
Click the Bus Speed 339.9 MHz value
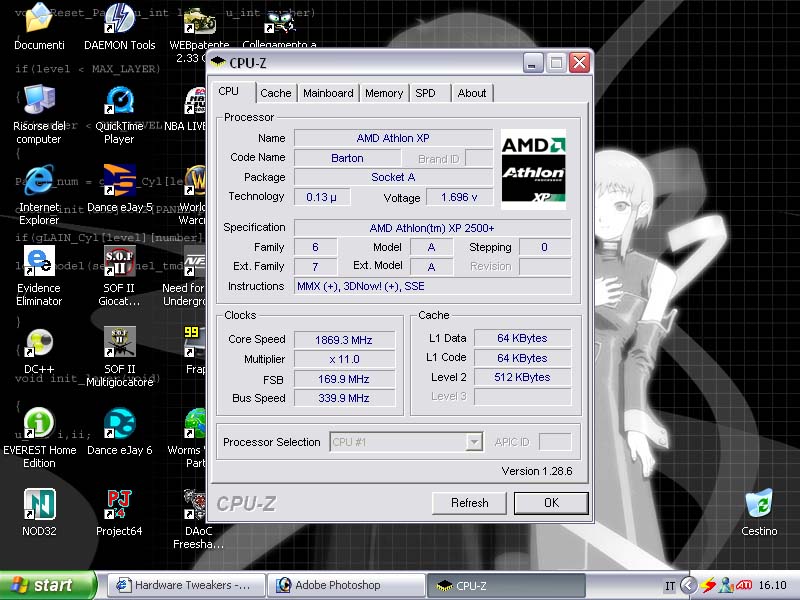[x=344, y=398]
